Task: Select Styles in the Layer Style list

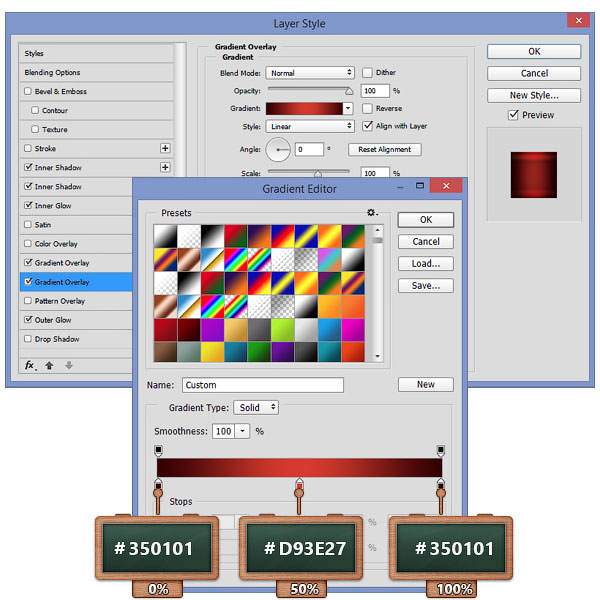Action: pos(96,53)
